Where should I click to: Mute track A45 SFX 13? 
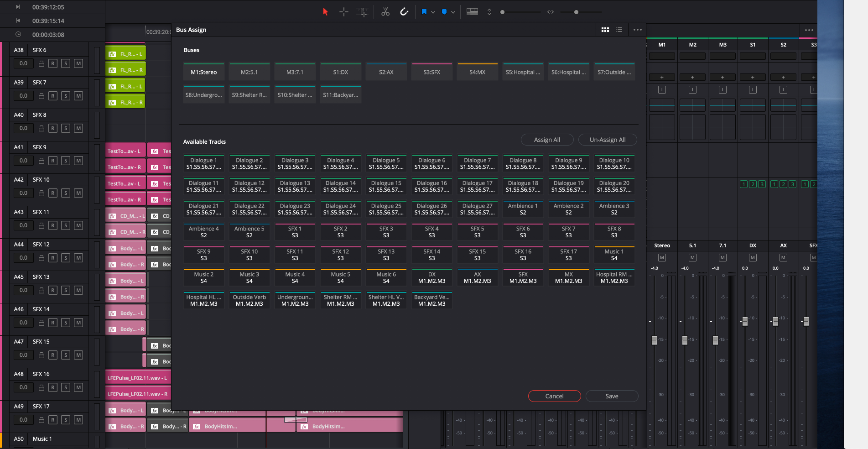coord(78,290)
